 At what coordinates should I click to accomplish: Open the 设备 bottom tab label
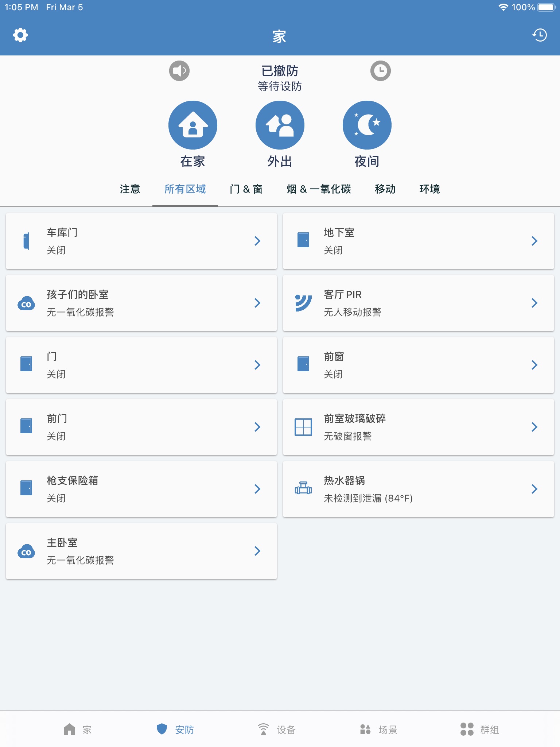click(286, 730)
